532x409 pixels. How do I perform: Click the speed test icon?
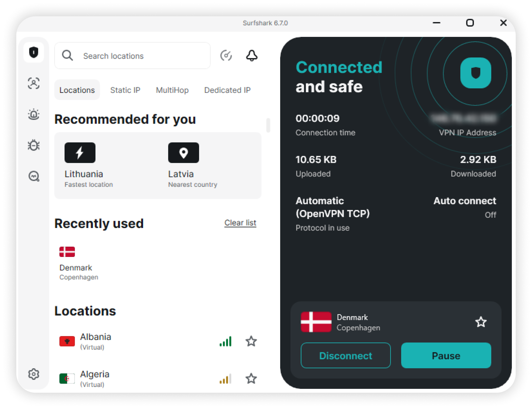[226, 56]
